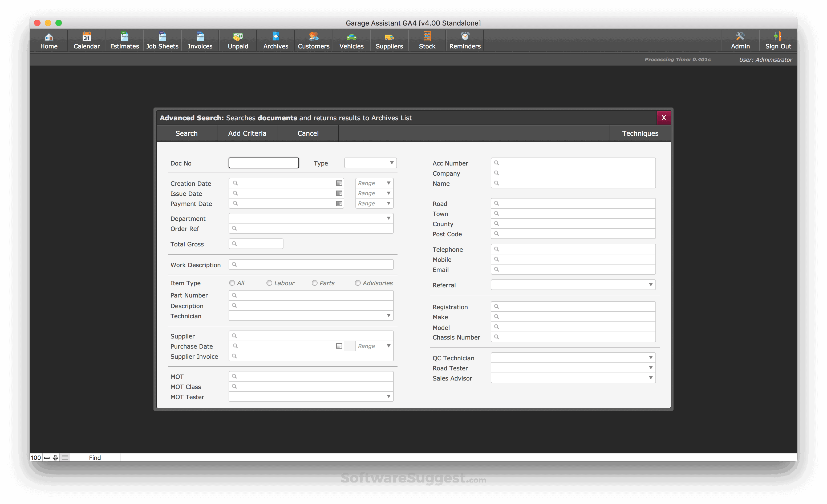
Task: Click the zoom decrease control at bottom left
Action: pos(47,457)
